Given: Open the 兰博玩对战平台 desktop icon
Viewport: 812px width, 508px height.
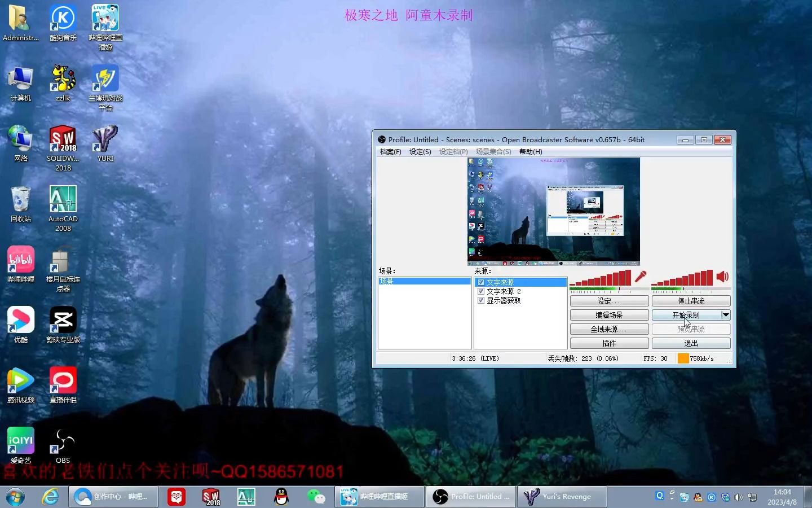Looking at the screenshot, I should tap(105, 87).
